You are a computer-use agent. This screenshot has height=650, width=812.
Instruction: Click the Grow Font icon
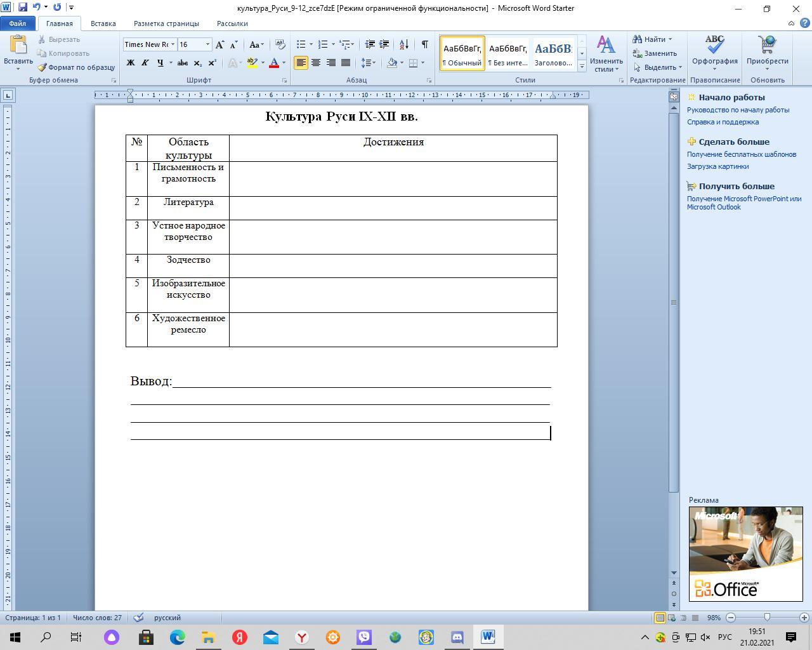(x=219, y=44)
